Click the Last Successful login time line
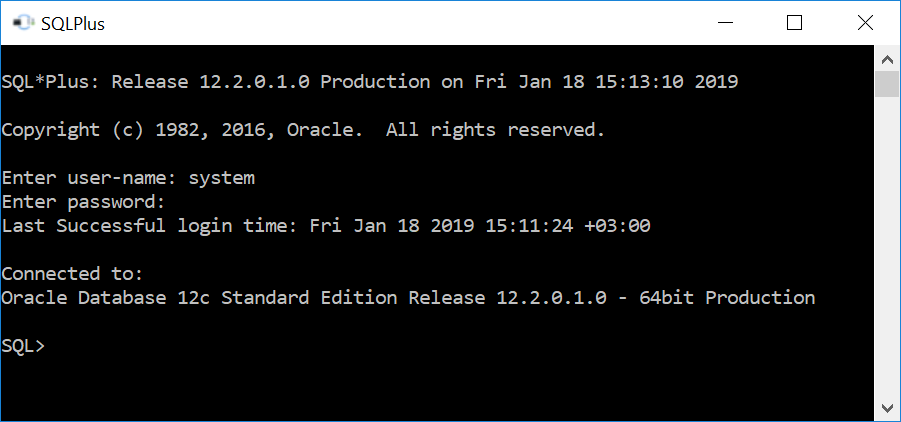This screenshot has width=901, height=422. pyautogui.click(x=326, y=226)
